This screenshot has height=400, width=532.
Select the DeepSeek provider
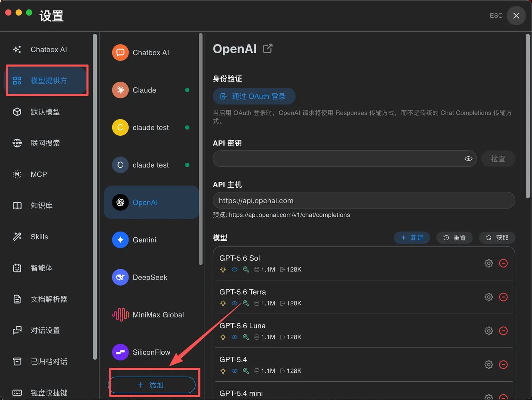[151, 277]
